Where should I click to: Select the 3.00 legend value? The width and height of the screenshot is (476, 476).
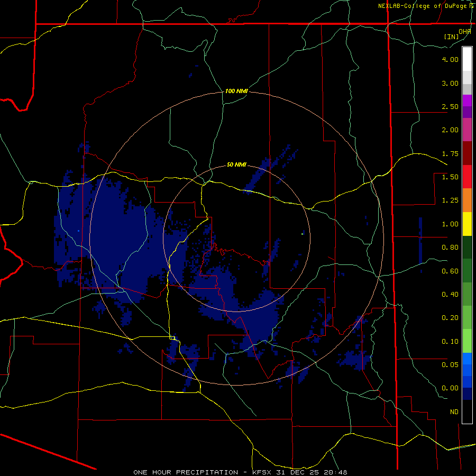point(450,83)
